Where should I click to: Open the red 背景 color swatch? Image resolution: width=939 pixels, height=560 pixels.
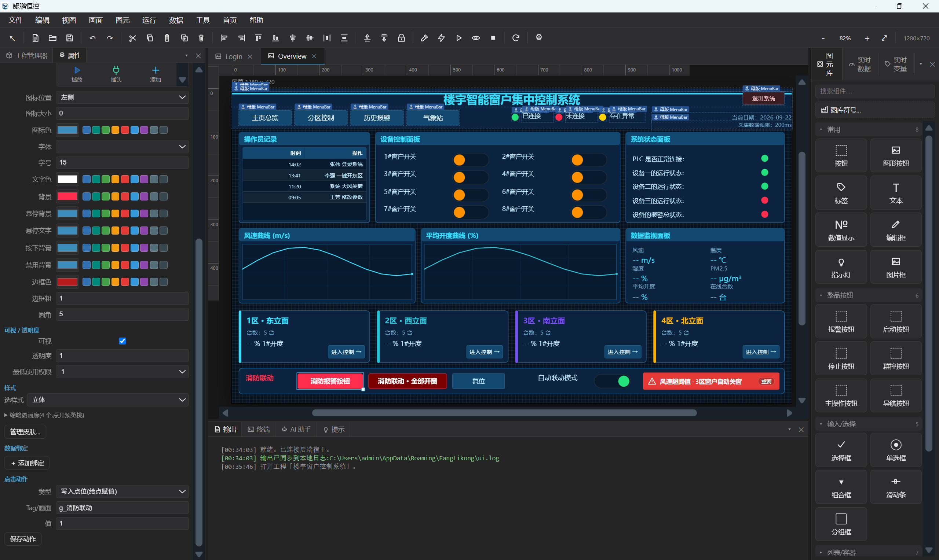(67, 196)
